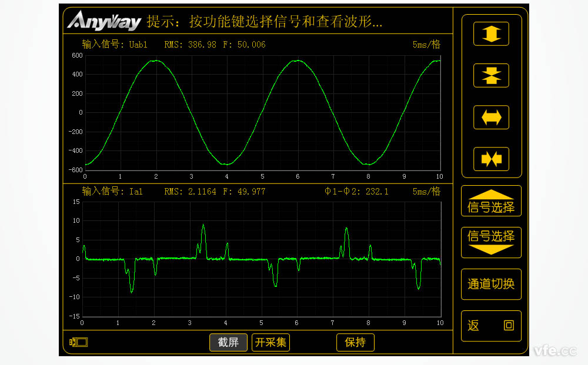Click the down arrow on lower 信号选择 button

tap(491, 250)
